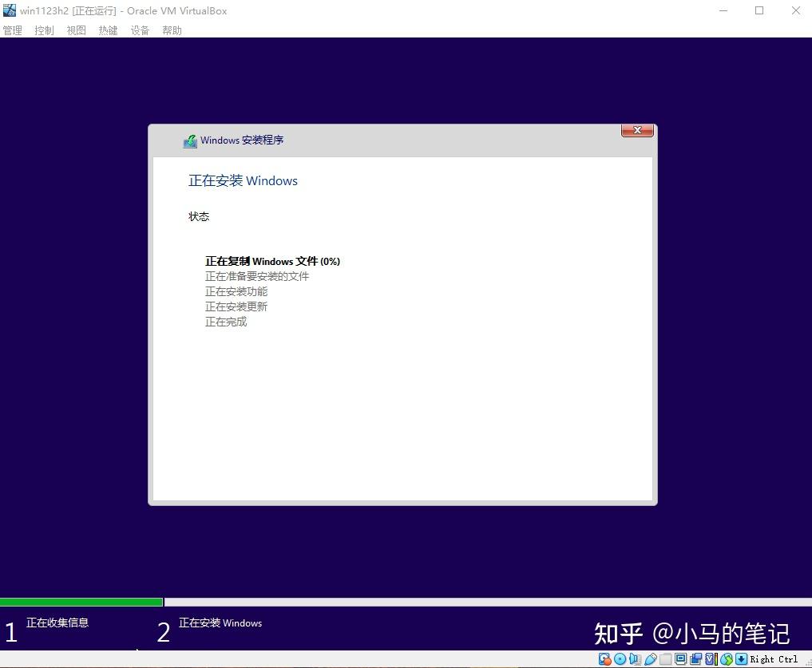Click the audio output status icon

tap(635, 659)
